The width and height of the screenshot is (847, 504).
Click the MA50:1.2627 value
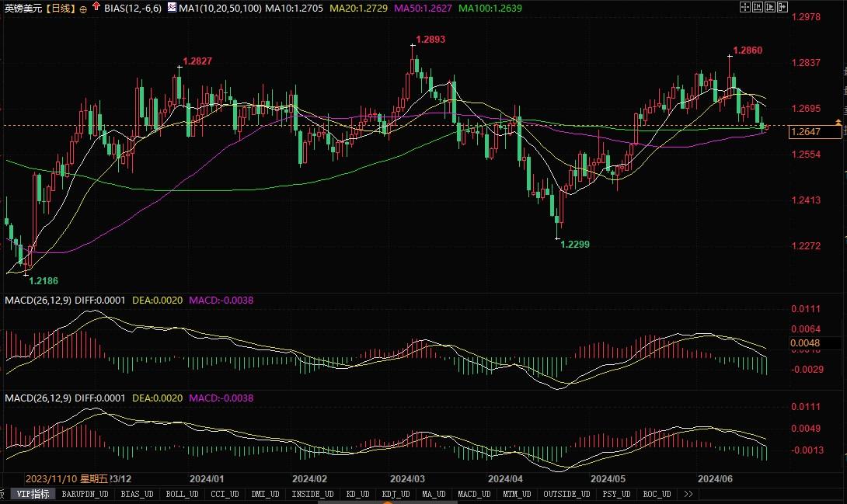423,8
